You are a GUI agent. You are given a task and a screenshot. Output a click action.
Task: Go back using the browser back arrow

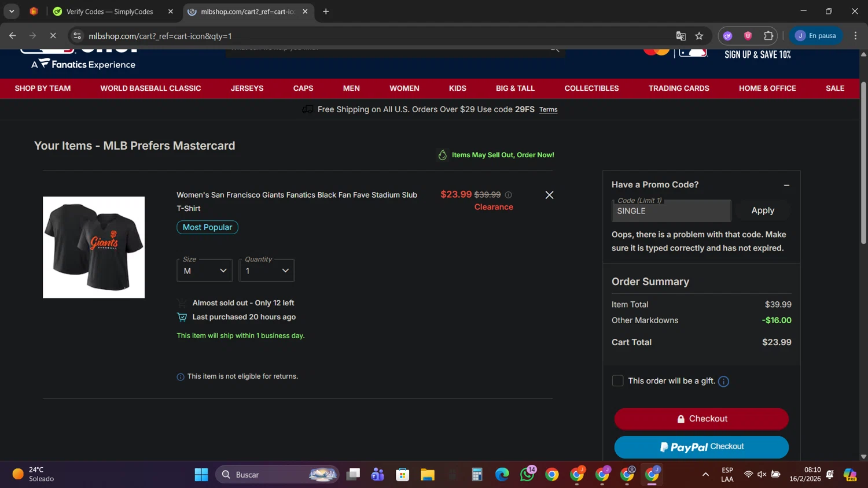(13, 36)
